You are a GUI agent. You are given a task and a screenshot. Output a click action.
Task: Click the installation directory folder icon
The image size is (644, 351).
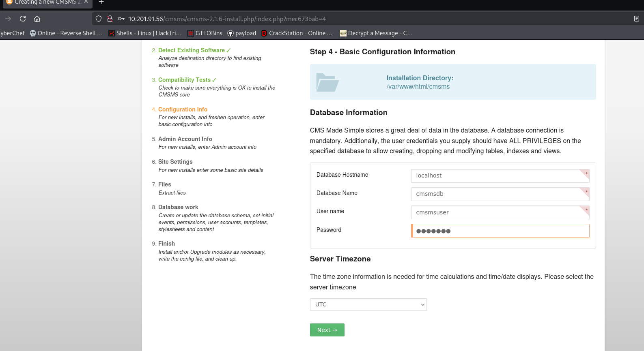coord(327,82)
